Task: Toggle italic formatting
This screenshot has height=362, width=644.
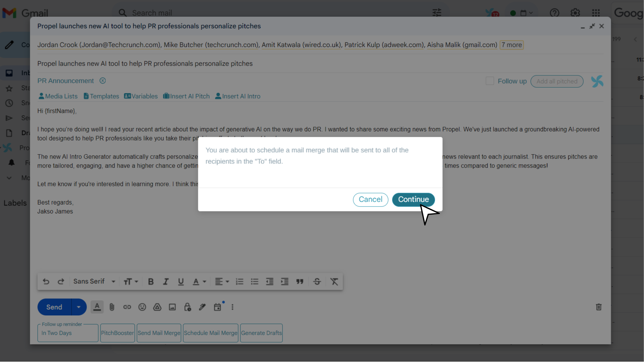Action: [166, 282]
